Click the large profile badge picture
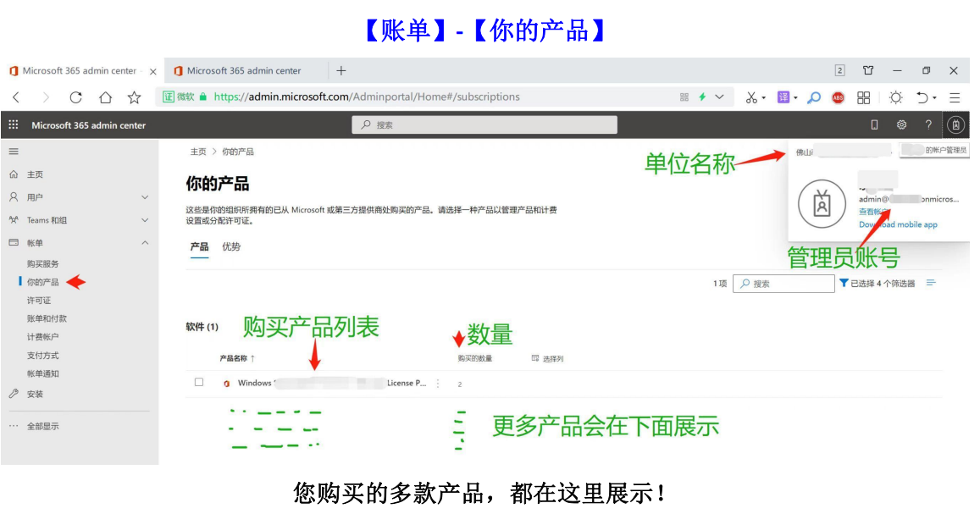The width and height of the screenshot is (980, 514). (x=822, y=204)
